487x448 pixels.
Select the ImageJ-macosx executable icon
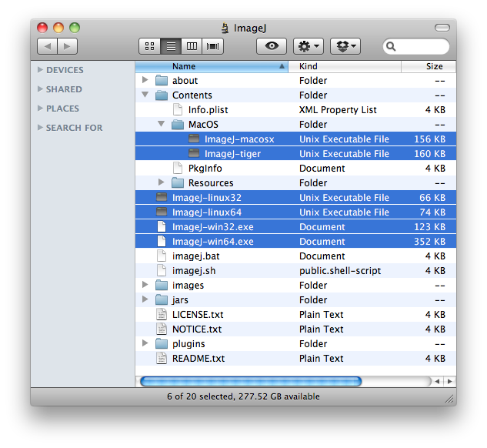194,139
